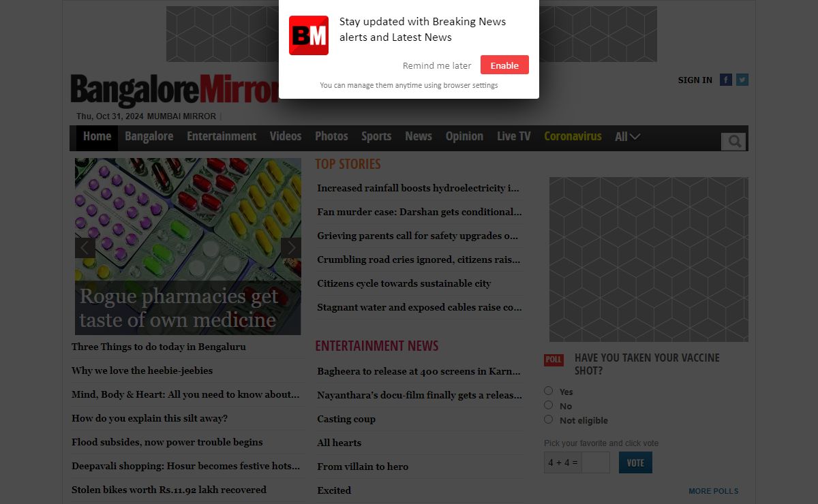Click the Bangalore Mirror logo
Image resolution: width=818 pixels, height=504 pixels.
pos(176,91)
